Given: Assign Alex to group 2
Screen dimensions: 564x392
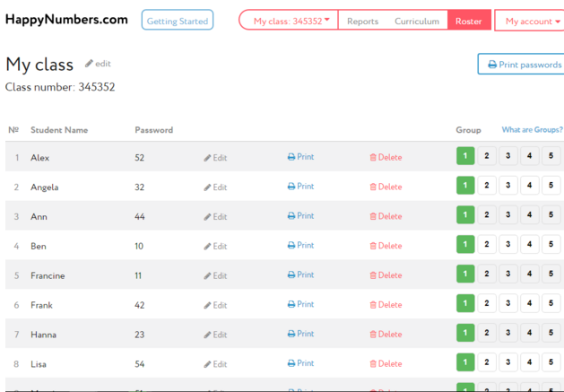Looking at the screenshot, I should [487, 156].
